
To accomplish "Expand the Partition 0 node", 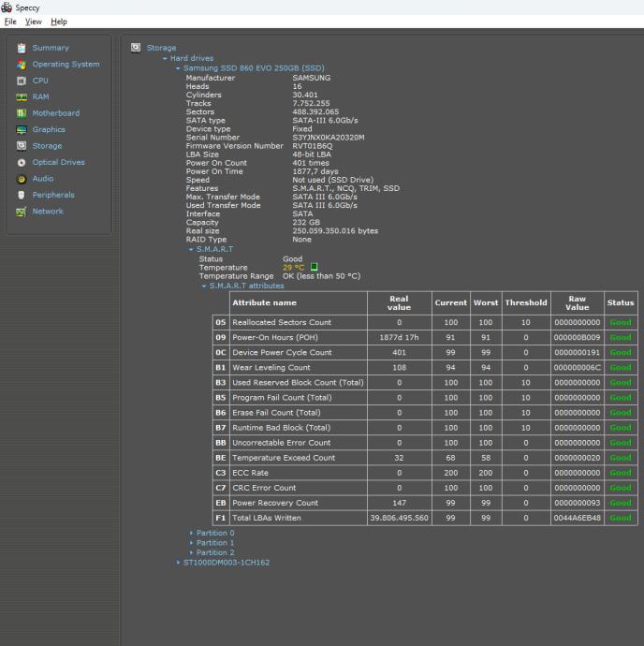I will pos(192,533).
